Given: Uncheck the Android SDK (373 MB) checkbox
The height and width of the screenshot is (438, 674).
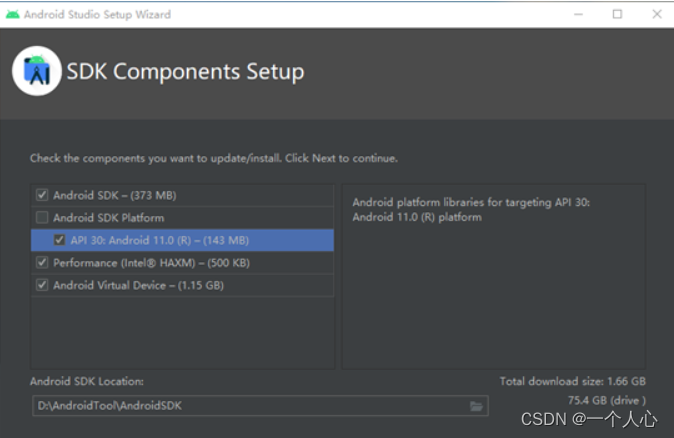Looking at the screenshot, I should [42, 195].
